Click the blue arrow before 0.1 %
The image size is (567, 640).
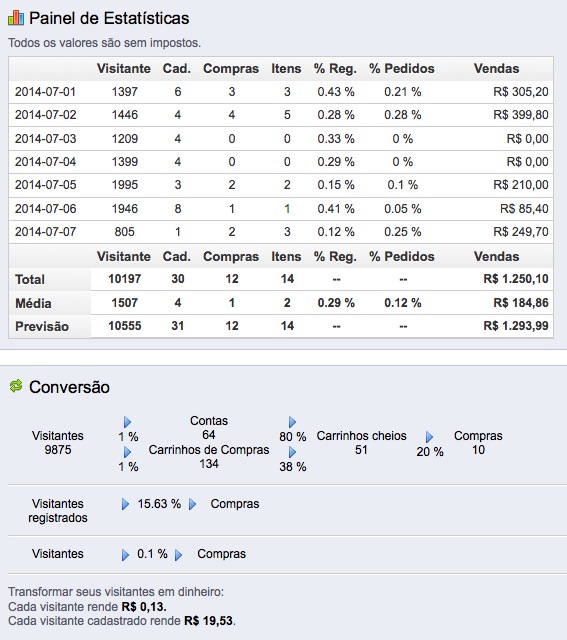[125, 555]
